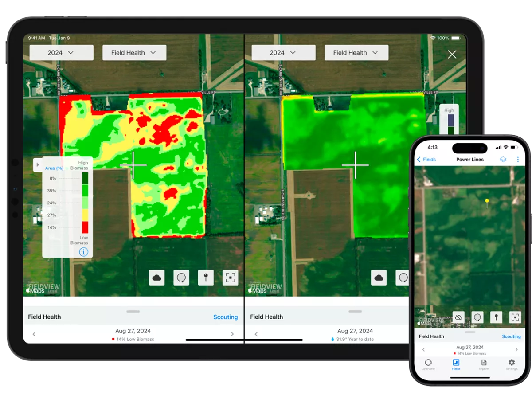Open the three-dot more menu on phone

coord(517,160)
